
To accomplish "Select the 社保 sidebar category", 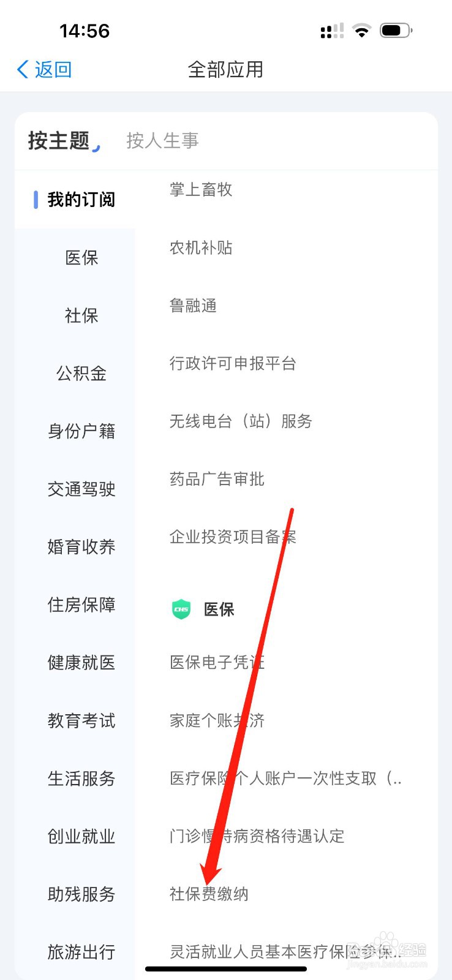I will [x=80, y=315].
